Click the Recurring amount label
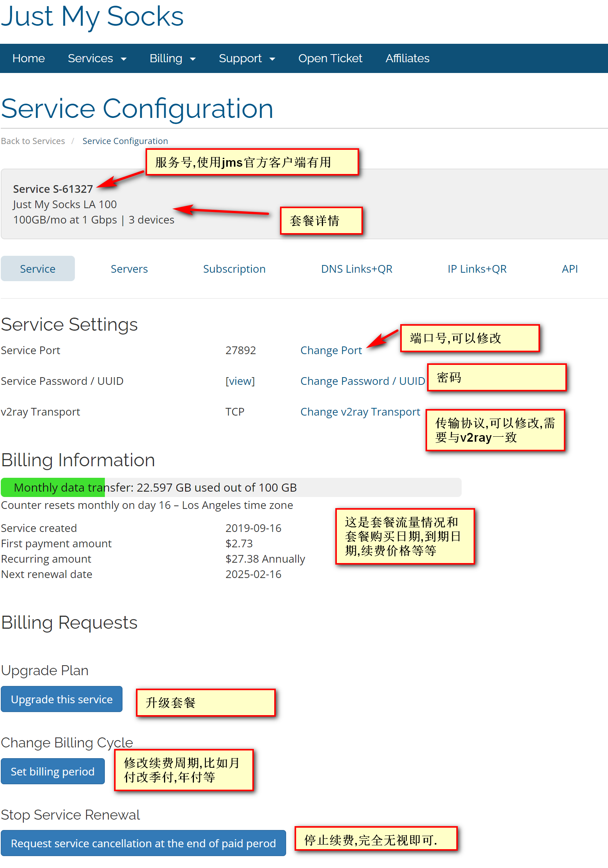This screenshot has height=868, width=608. point(46,559)
